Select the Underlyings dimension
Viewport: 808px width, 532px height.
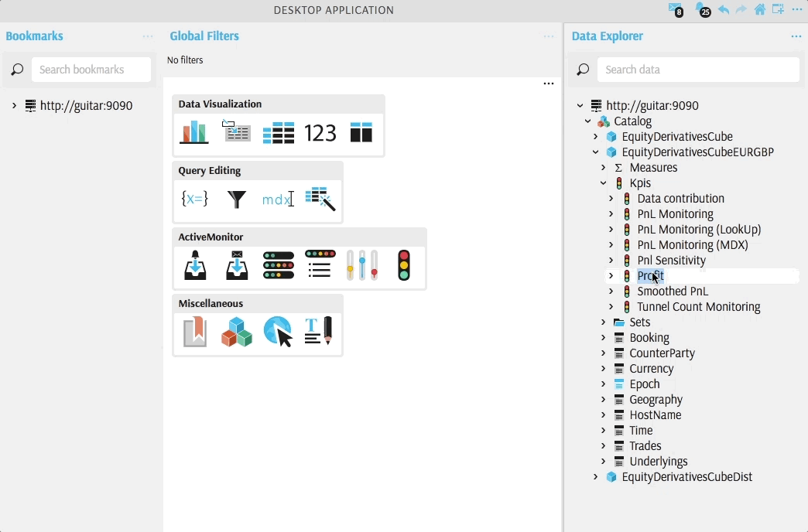pyautogui.click(x=659, y=461)
